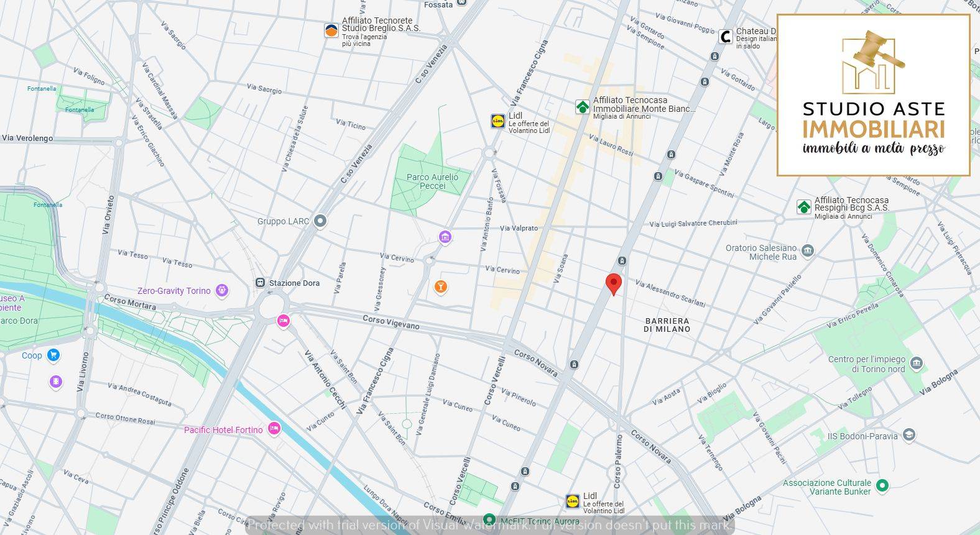This screenshot has width=980, height=535.
Task: Click the Via Lauro Rossi label
Action: coord(611,146)
